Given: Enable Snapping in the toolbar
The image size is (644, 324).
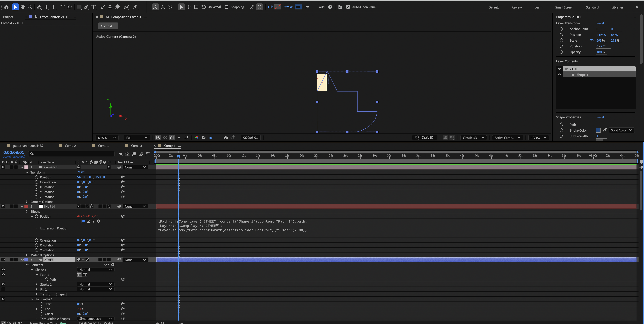Looking at the screenshot, I should [x=226, y=7].
